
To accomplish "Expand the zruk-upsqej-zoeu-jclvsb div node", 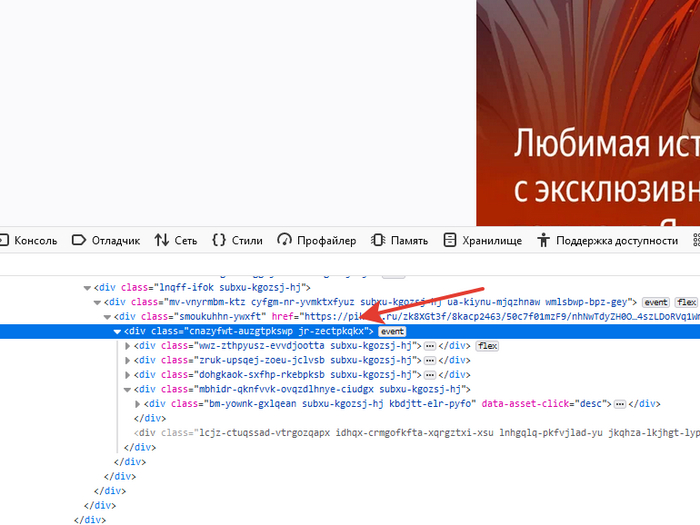I will pos(127,360).
